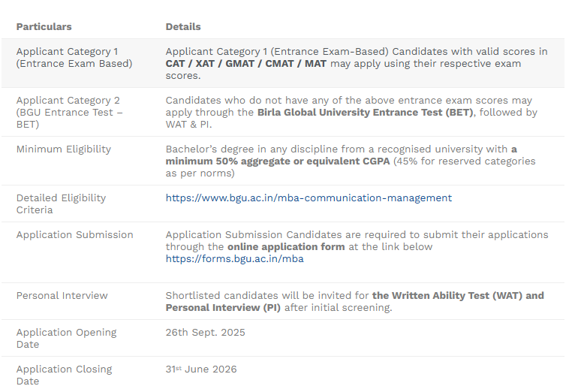Screen dimensions: 587x392
Task: Select the Applicant Category 2 row label
Action: [x=69, y=112]
